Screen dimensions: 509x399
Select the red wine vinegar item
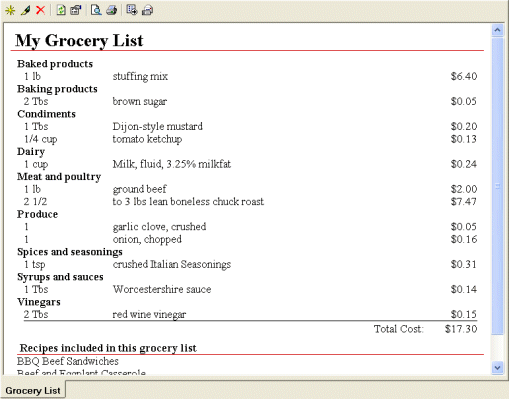pos(149,315)
